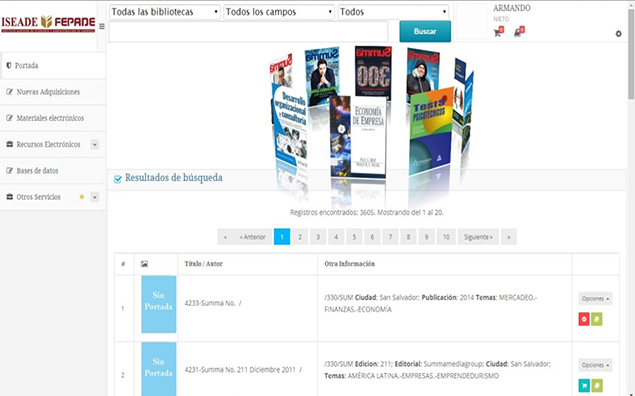Click the green document icon in row 1

pos(597,319)
